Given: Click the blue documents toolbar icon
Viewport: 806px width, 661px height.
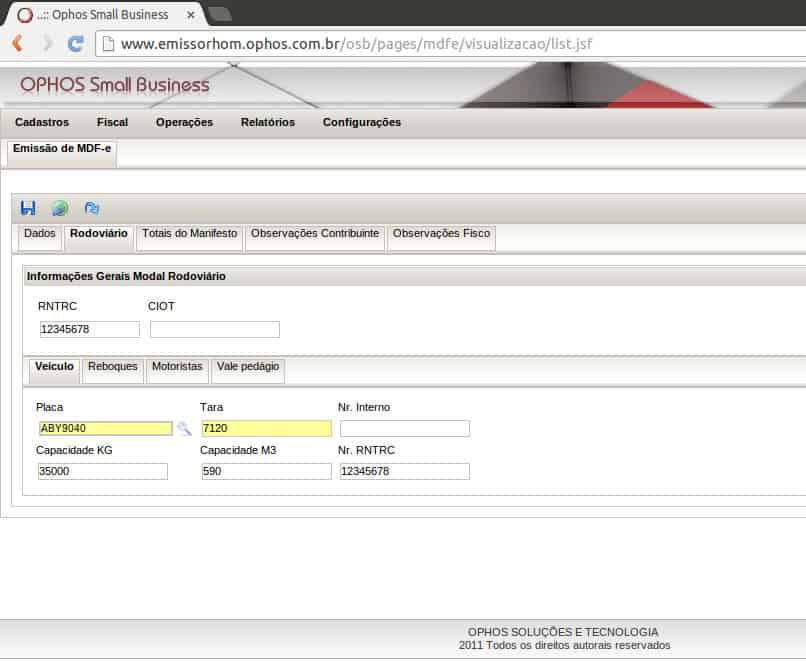Looking at the screenshot, I should tap(92, 208).
